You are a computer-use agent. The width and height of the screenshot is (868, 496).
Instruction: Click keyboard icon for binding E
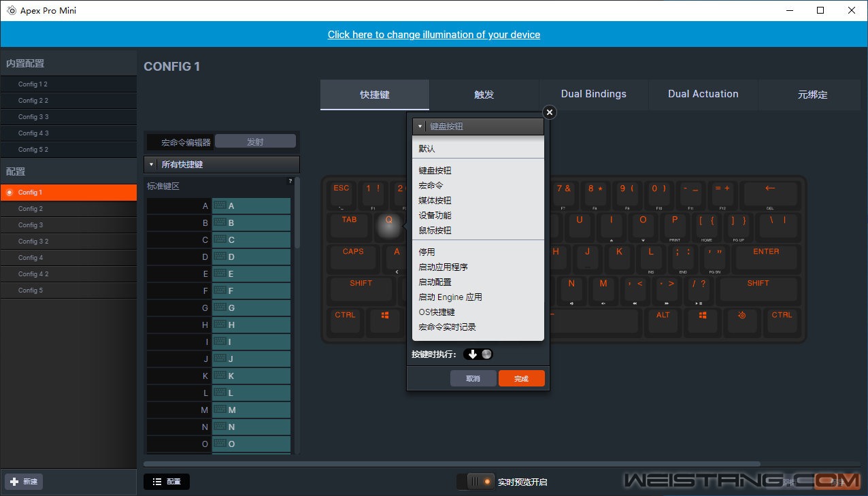220,274
